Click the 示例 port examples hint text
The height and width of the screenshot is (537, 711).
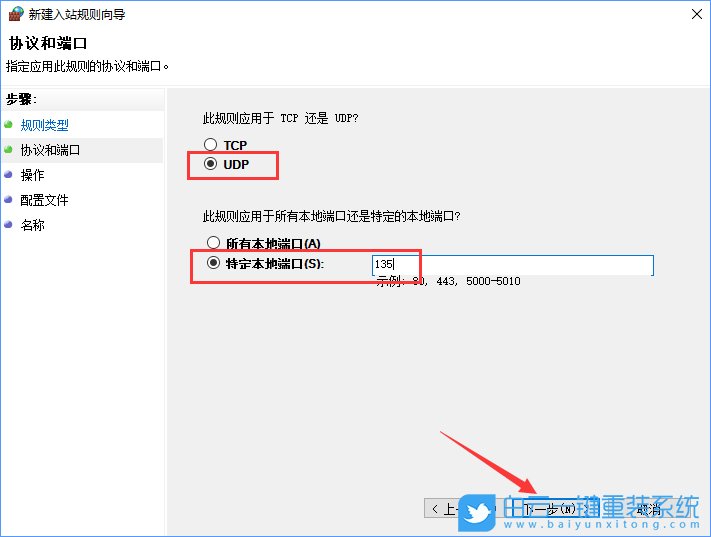tap(448, 281)
